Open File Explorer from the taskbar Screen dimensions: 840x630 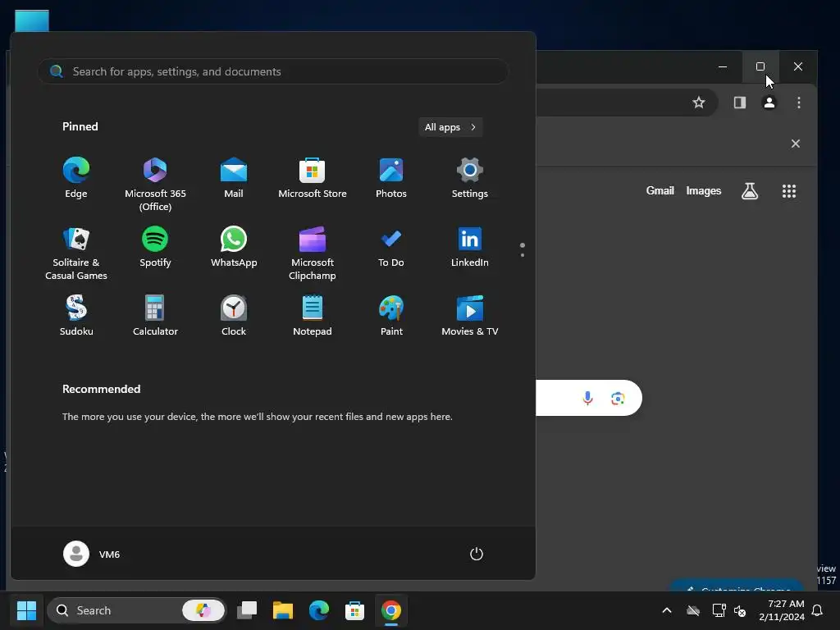283,610
